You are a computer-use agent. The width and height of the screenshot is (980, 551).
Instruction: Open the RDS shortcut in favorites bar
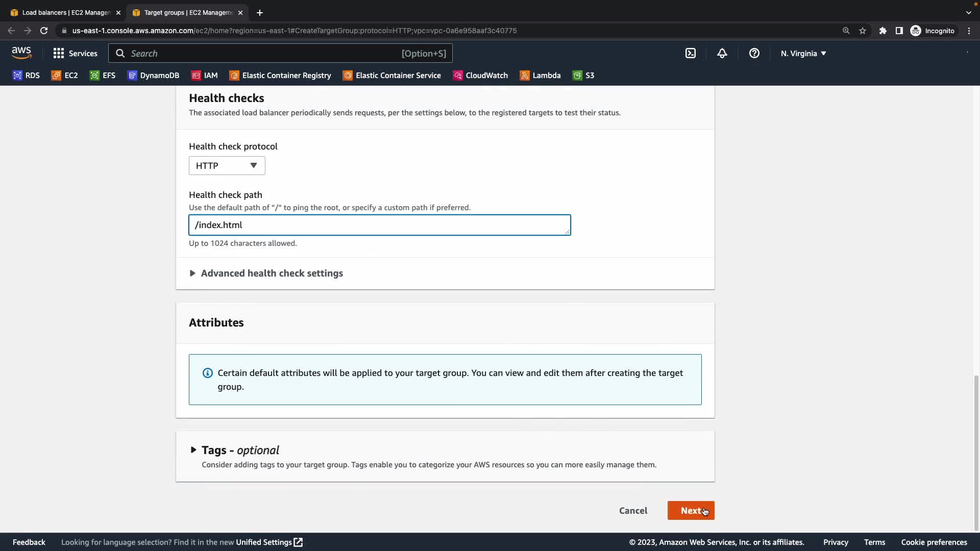point(26,76)
